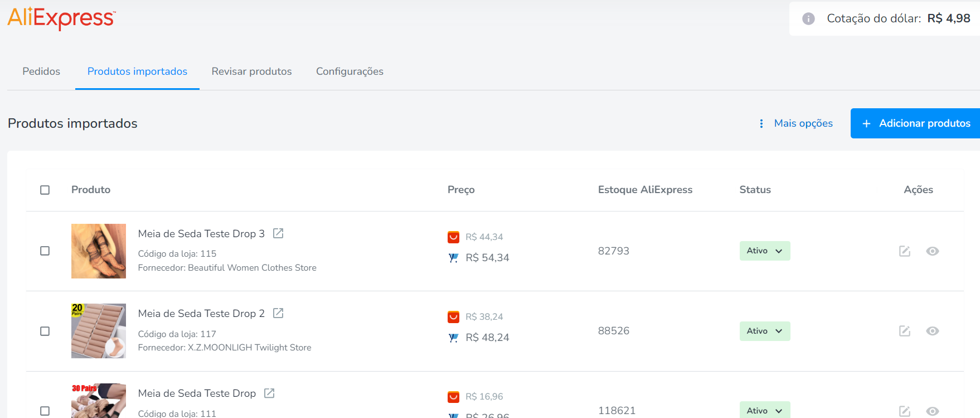
Task: Check the select-all products checkbox
Action: click(x=45, y=190)
